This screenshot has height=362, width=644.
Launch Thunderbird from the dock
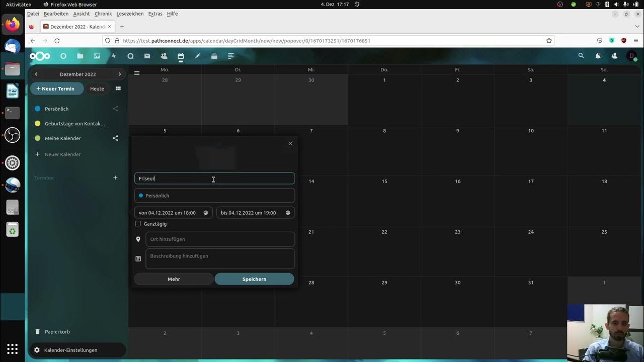tap(12, 46)
